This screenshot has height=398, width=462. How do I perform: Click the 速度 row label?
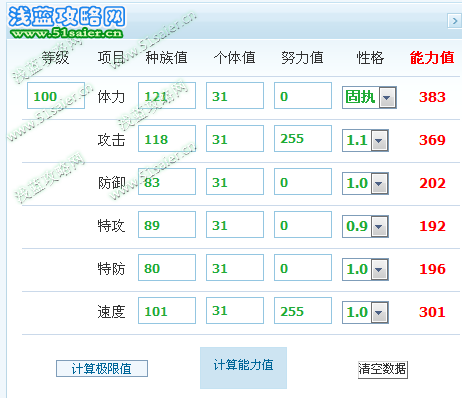pyautogui.click(x=111, y=312)
